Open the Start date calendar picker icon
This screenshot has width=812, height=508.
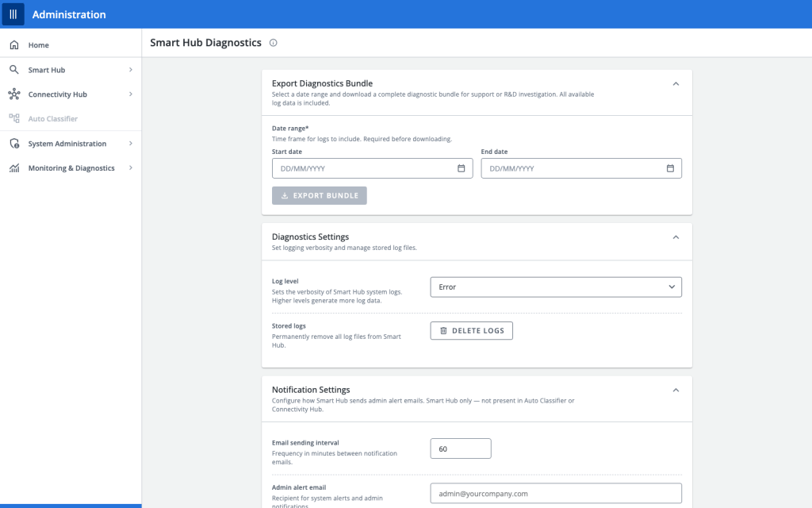click(461, 168)
